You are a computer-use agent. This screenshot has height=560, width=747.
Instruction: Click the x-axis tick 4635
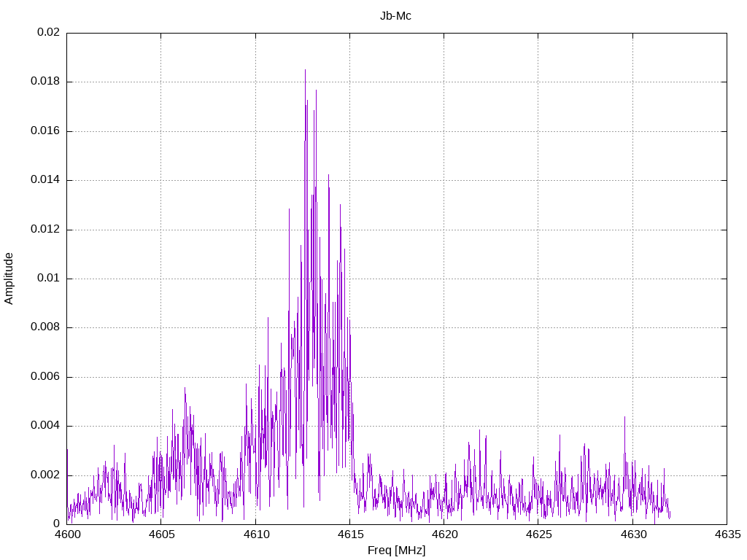click(727, 534)
